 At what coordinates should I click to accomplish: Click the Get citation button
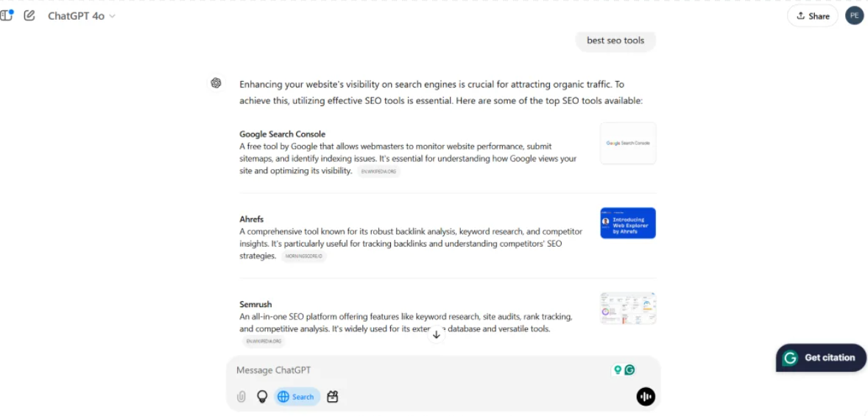pyautogui.click(x=821, y=358)
